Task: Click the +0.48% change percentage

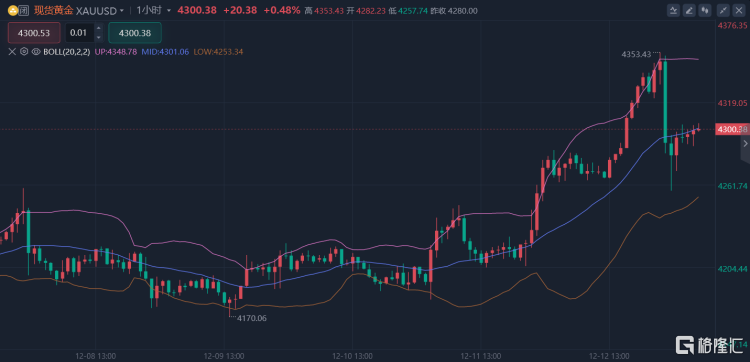Action: [282, 10]
